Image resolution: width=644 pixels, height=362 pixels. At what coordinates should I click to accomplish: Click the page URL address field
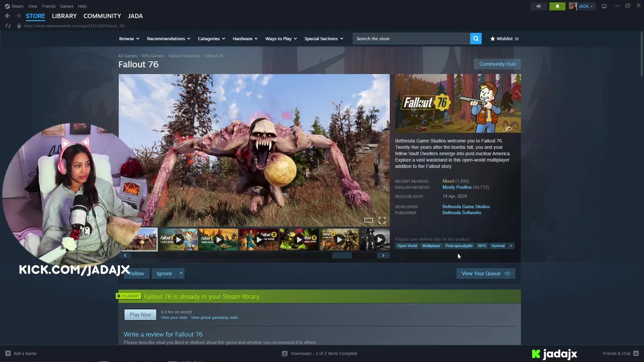(74, 26)
